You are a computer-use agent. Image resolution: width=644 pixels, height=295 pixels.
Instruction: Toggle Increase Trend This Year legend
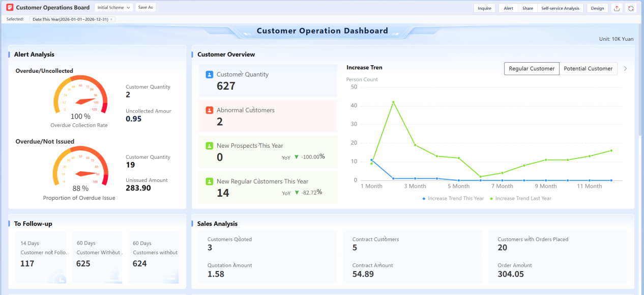click(453, 199)
